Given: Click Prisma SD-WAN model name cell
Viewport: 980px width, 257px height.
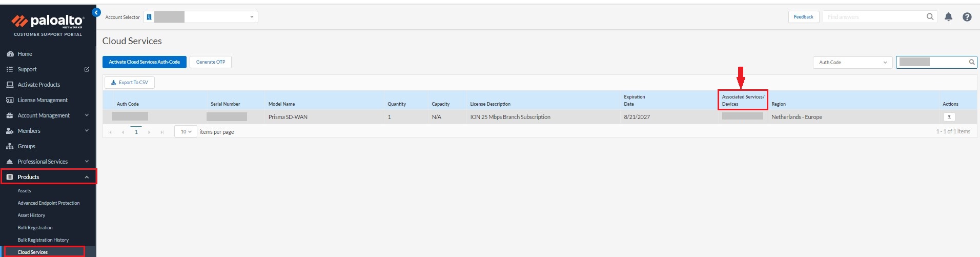Looking at the screenshot, I should click(x=288, y=117).
